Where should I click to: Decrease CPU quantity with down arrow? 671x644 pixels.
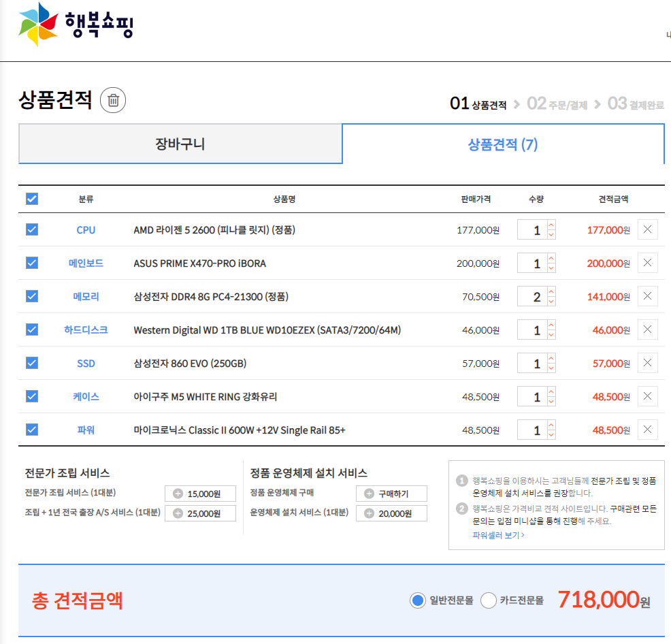pyautogui.click(x=551, y=235)
